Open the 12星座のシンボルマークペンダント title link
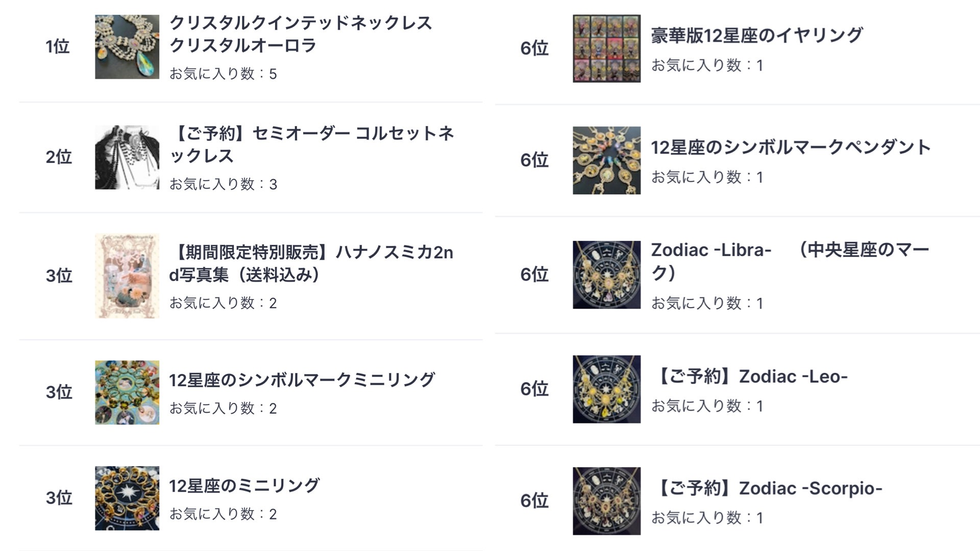 click(x=790, y=147)
